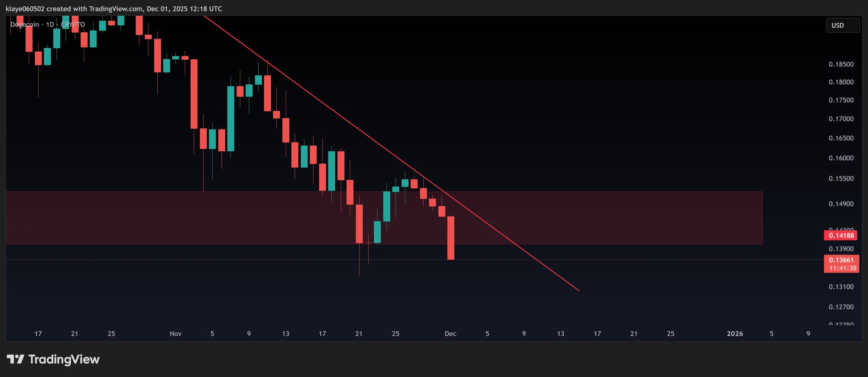Click the 0.15500 price axis label
This screenshot has width=868, height=377.
(841, 179)
